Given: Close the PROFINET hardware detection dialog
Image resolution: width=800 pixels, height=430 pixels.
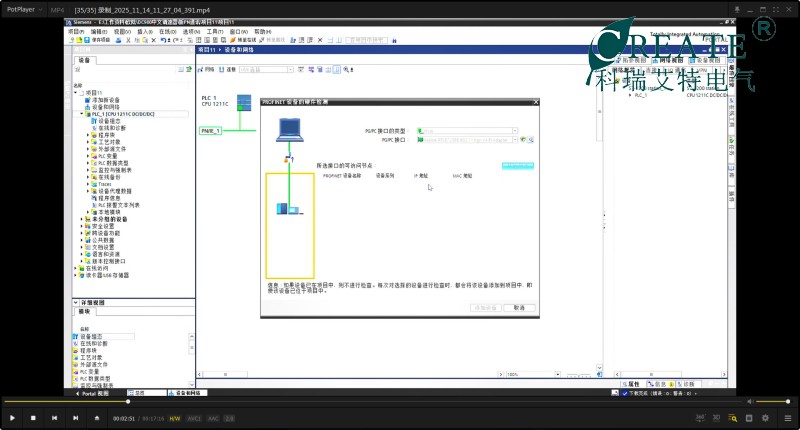Looking at the screenshot, I should [536, 102].
